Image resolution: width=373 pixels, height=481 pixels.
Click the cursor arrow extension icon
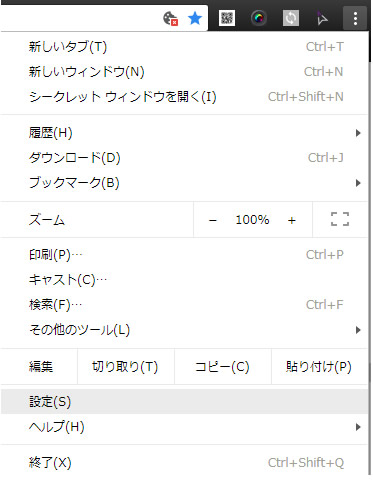[x=322, y=18]
